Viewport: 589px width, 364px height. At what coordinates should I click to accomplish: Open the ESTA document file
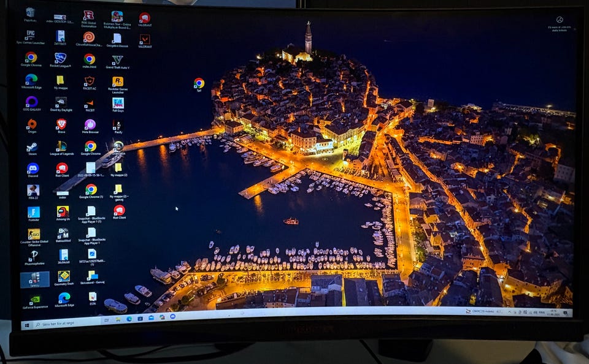(x=93, y=298)
